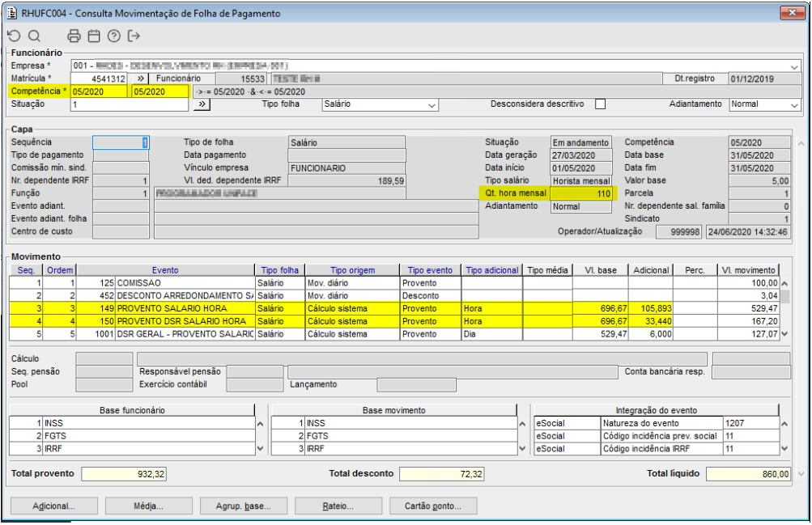Expand the Empresa dropdown
This screenshot has height=525, width=812.
(x=794, y=66)
